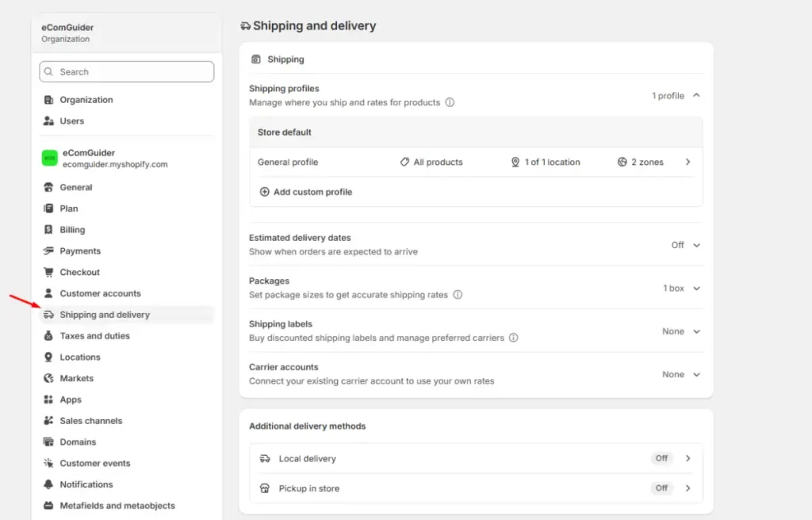Click the Plan icon in sidebar
The width and height of the screenshot is (812, 520).
coord(48,208)
